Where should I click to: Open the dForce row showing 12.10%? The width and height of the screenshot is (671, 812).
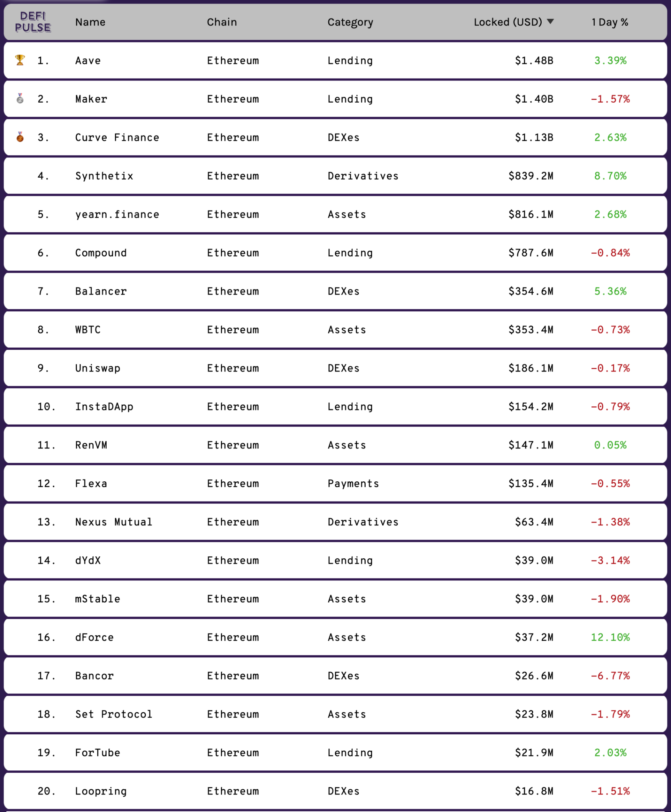(335, 637)
